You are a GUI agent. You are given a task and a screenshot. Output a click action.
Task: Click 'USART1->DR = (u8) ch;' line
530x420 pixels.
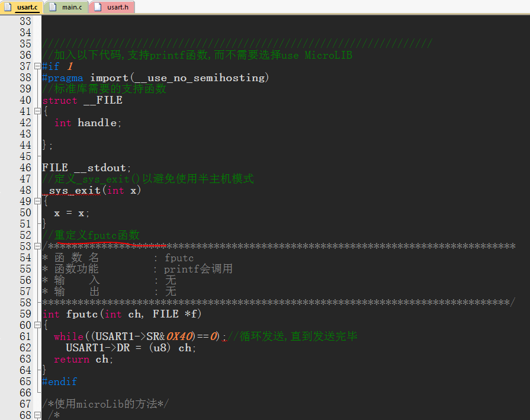coord(131,348)
